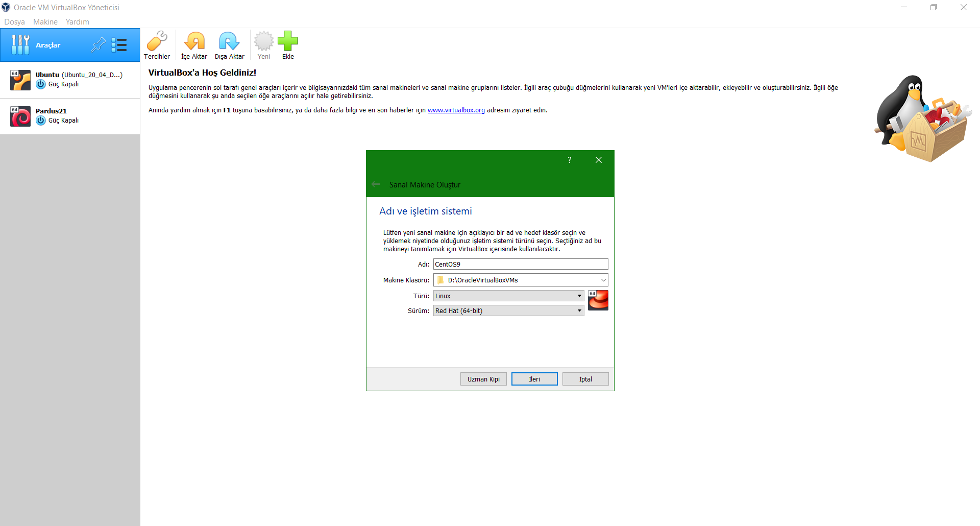Select Pardus21 virtual machine icon

click(20, 116)
